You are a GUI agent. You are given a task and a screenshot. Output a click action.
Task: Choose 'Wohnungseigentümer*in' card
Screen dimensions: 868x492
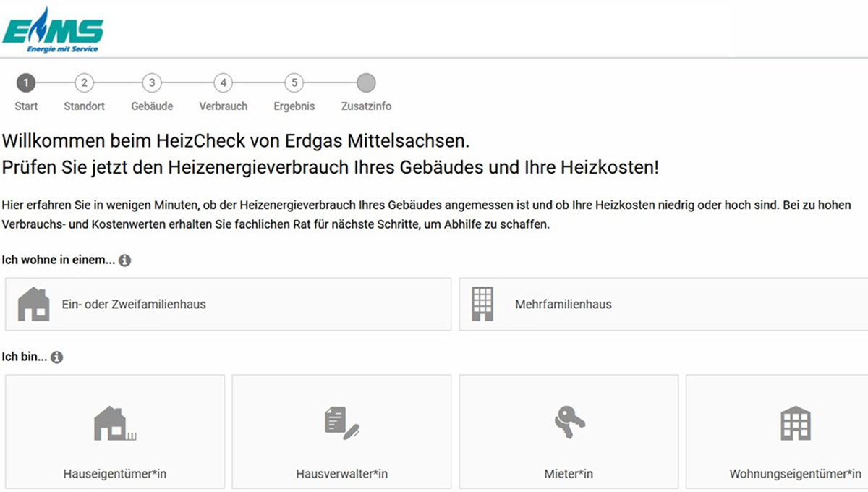tap(777, 433)
